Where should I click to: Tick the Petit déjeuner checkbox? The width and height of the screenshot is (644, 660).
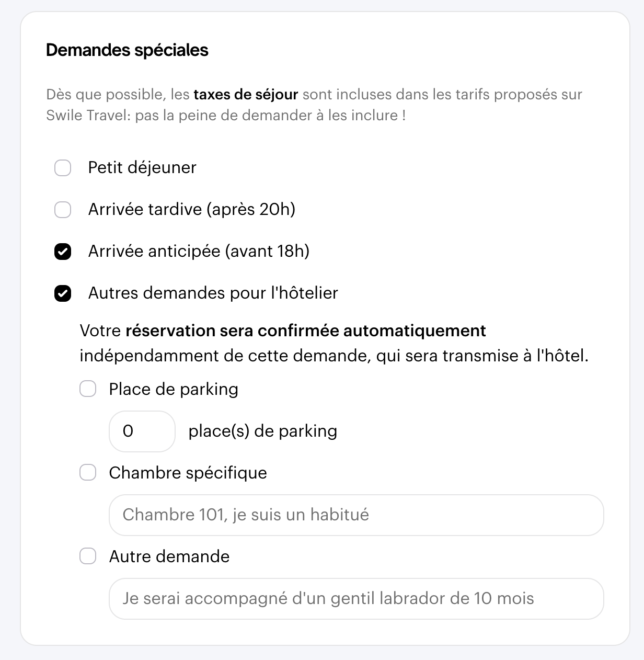click(63, 168)
